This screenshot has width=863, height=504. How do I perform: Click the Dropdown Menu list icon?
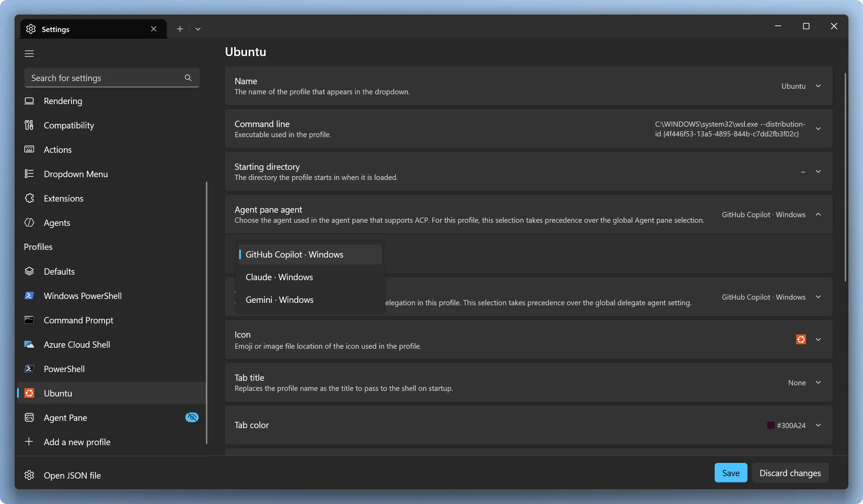coord(29,174)
